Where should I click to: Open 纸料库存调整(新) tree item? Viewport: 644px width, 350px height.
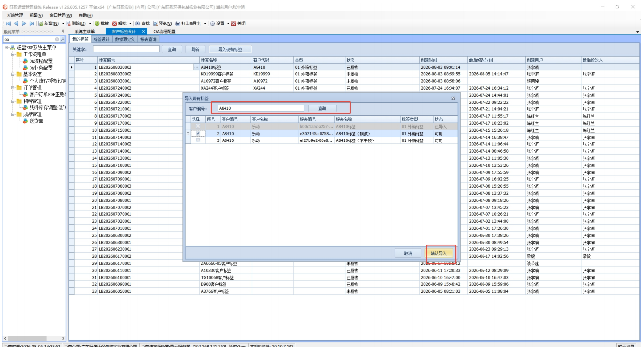click(x=44, y=107)
